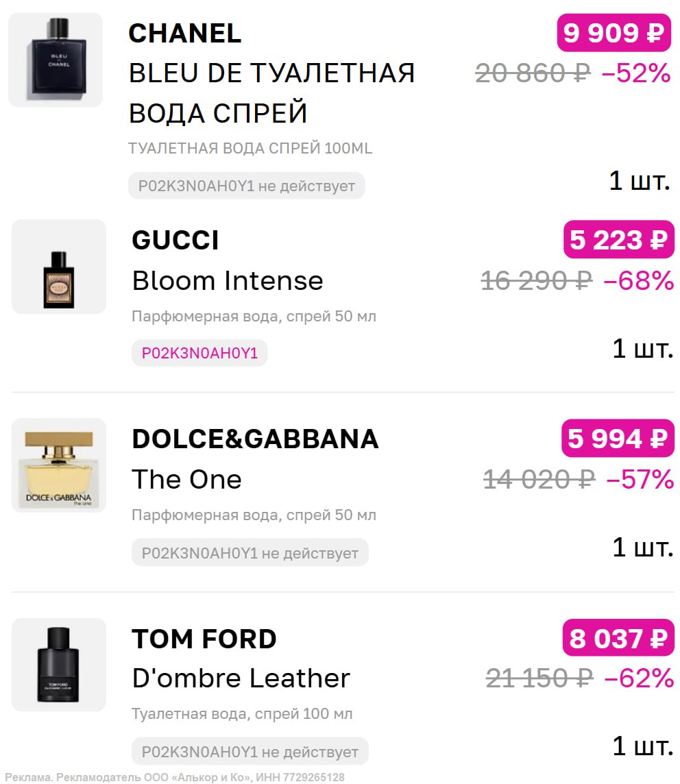Image resolution: width=680 pixels, height=784 pixels.
Task: Open the Tom Ford bottle image
Action: [x=59, y=664]
